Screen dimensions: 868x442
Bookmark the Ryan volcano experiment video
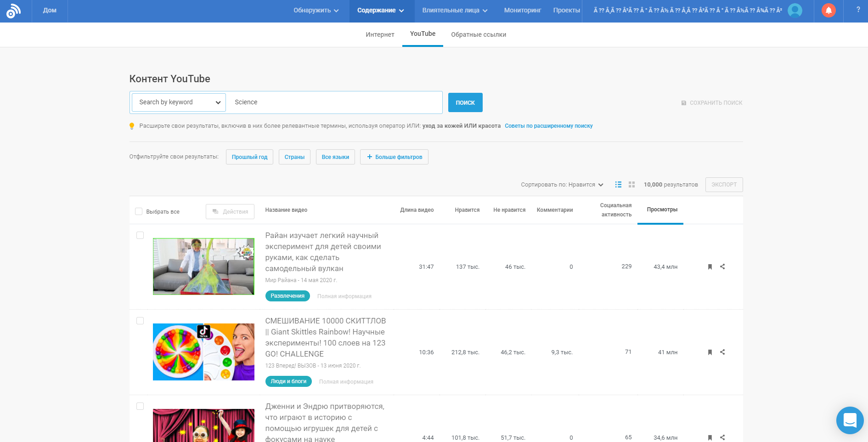click(710, 266)
